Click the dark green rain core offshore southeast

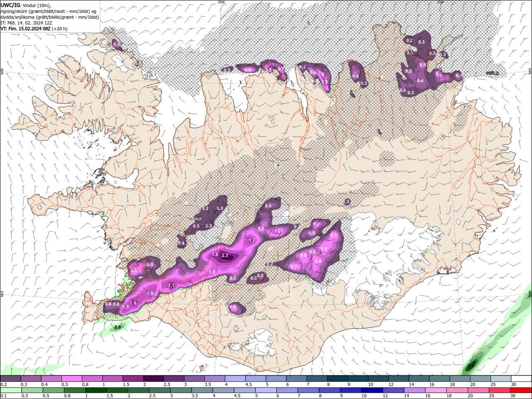tap(471, 366)
